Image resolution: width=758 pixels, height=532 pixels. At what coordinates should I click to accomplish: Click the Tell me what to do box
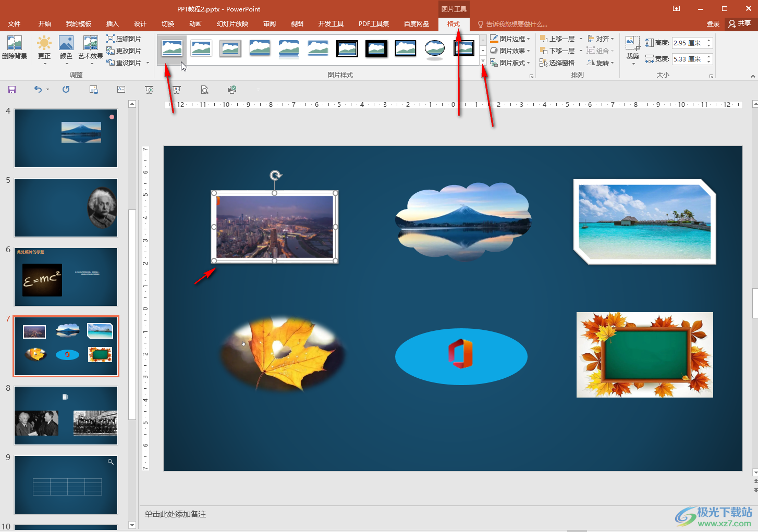512,24
